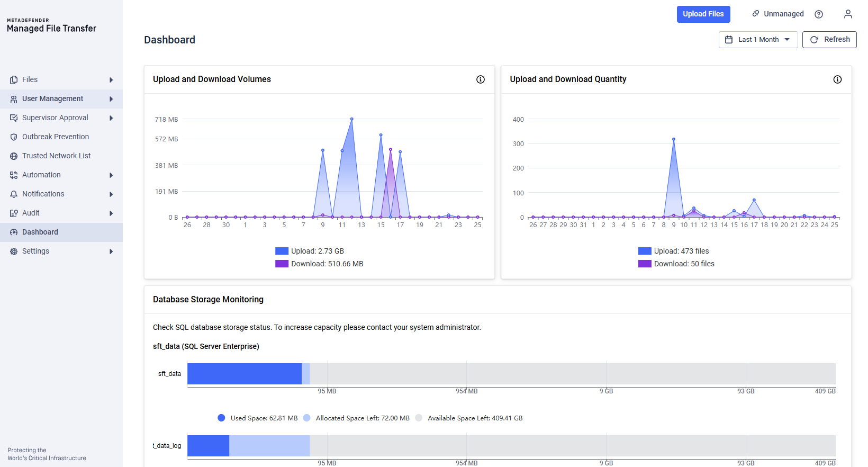Click the Upload Files button
Image resolution: width=868 pixels, height=467 pixels.
tap(703, 14)
